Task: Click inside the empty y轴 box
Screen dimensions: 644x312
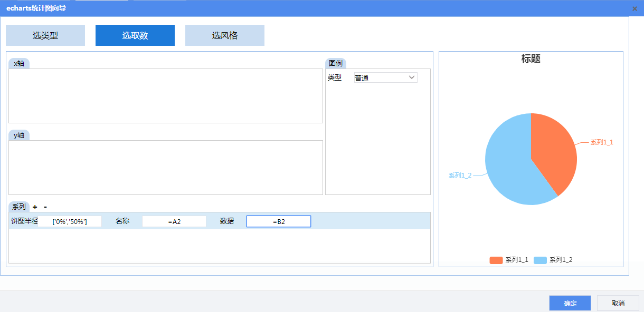Action: point(165,168)
